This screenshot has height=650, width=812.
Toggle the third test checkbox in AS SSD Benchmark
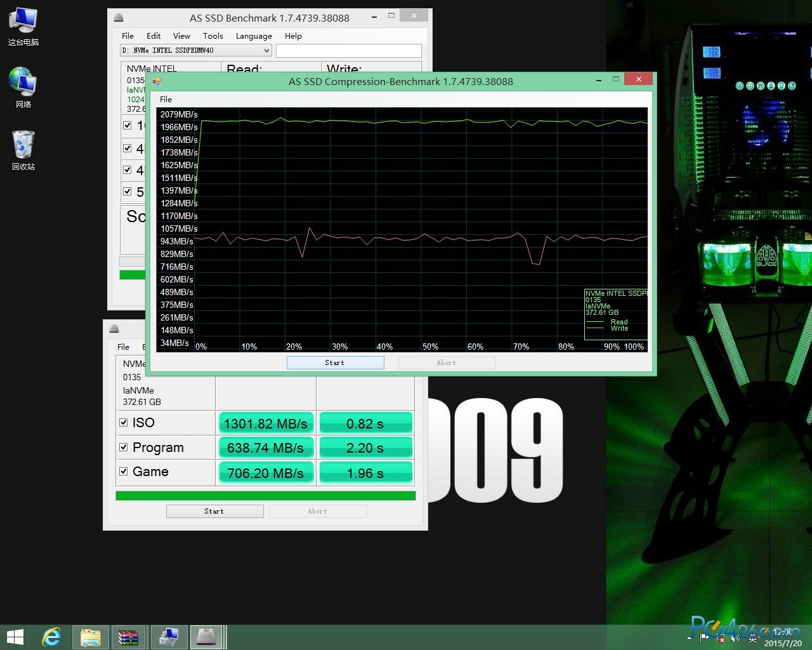click(127, 170)
